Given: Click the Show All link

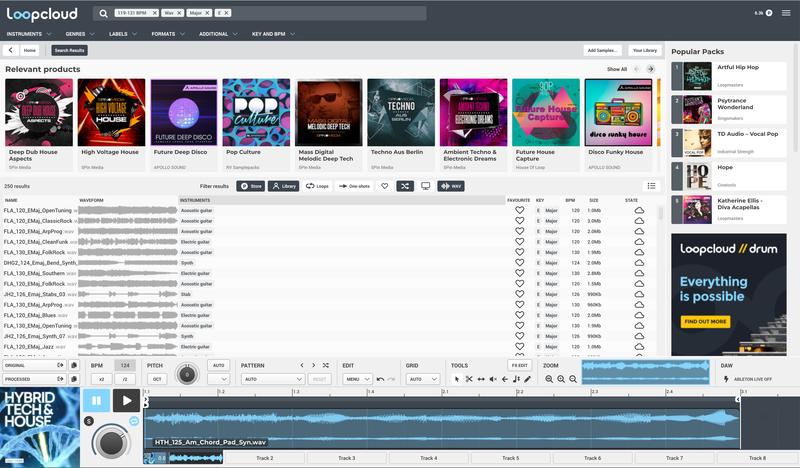Looking at the screenshot, I should [x=617, y=69].
